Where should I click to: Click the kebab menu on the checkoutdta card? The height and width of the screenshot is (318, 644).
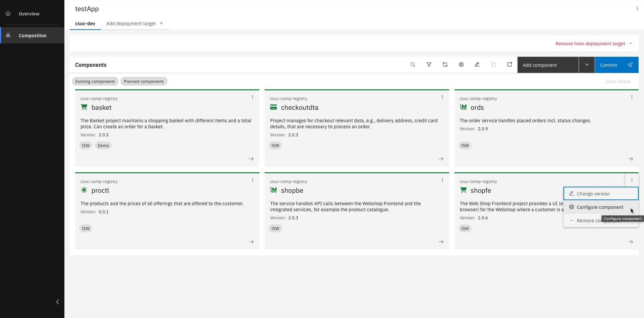(442, 97)
